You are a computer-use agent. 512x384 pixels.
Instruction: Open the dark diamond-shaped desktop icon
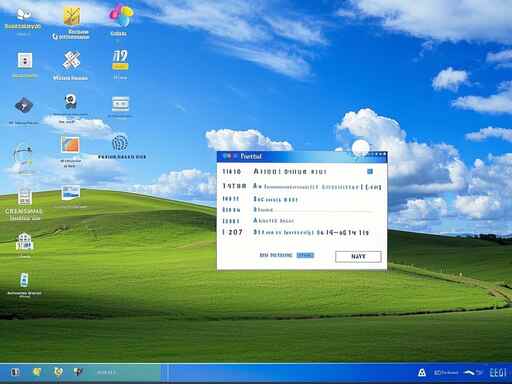24,106
